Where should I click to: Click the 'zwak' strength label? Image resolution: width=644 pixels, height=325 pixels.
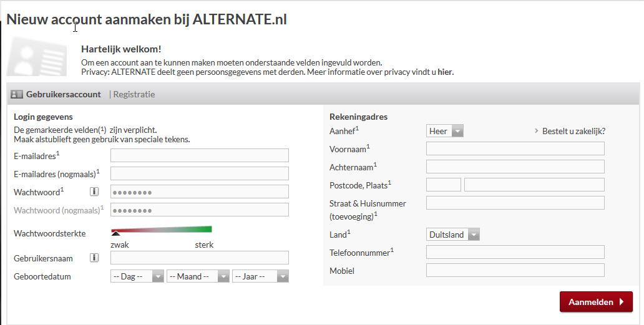point(120,245)
